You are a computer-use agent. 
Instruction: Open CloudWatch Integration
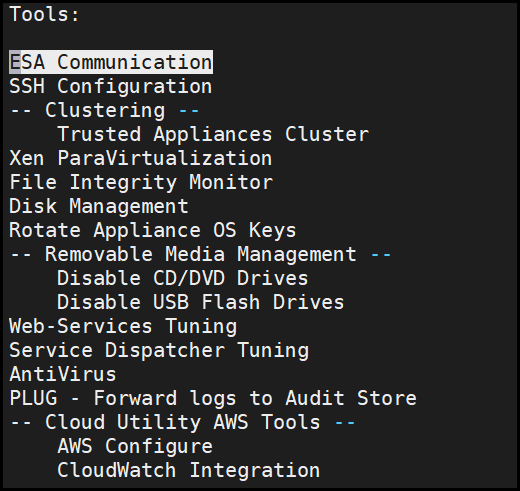click(x=189, y=470)
